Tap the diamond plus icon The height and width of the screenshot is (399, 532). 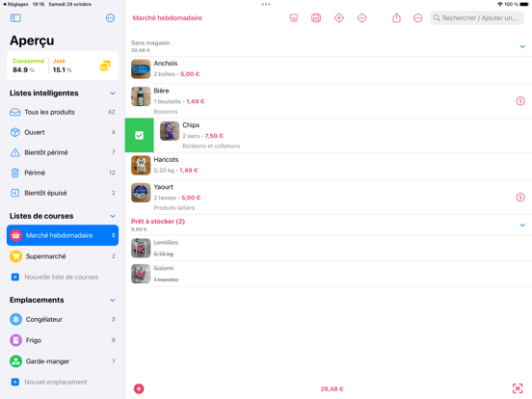click(x=339, y=18)
